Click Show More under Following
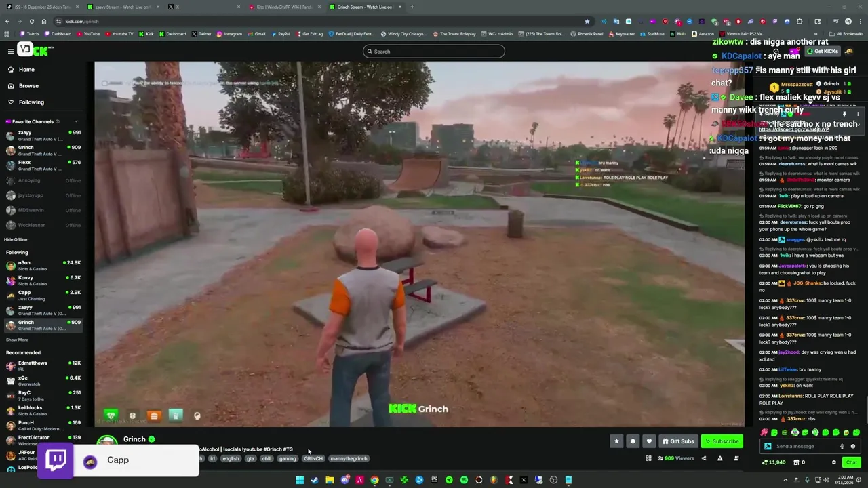 click(x=17, y=340)
